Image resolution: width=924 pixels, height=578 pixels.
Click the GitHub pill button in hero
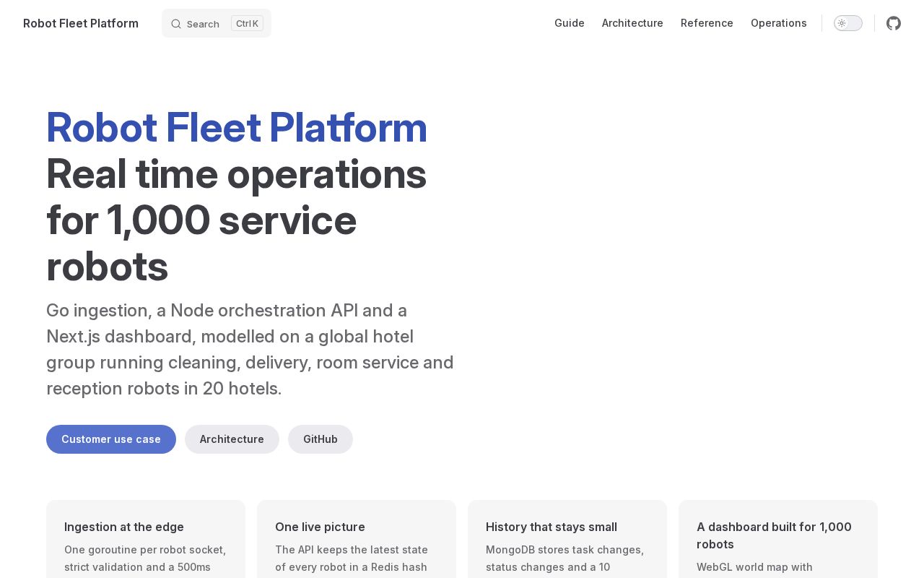(x=321, y=439)
